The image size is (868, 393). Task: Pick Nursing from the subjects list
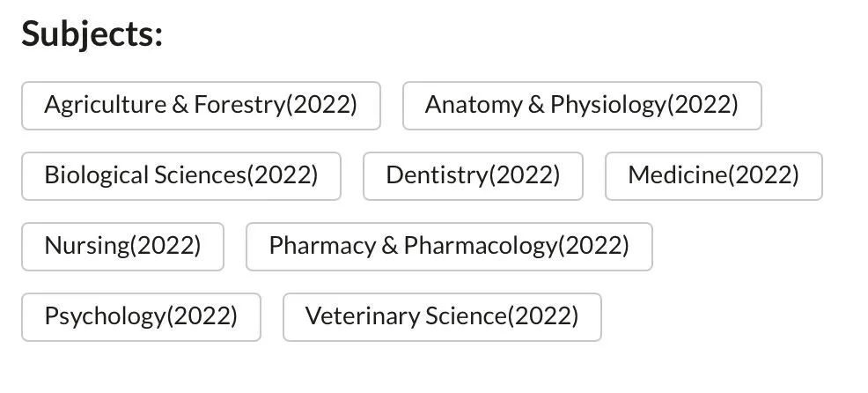point(122,247)
